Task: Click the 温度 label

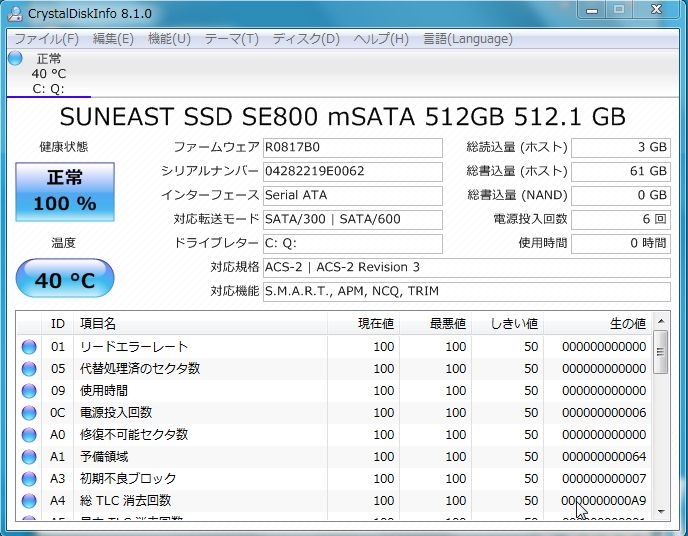Action: point(64,243)
